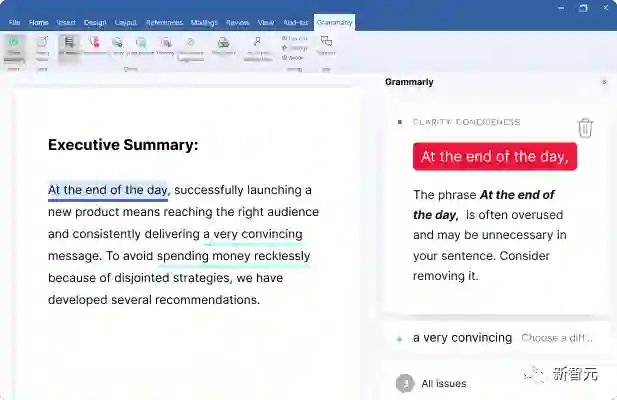Close the Grammarly side panel
Viewport: 617px width, 400px height.
click(605, 82)
